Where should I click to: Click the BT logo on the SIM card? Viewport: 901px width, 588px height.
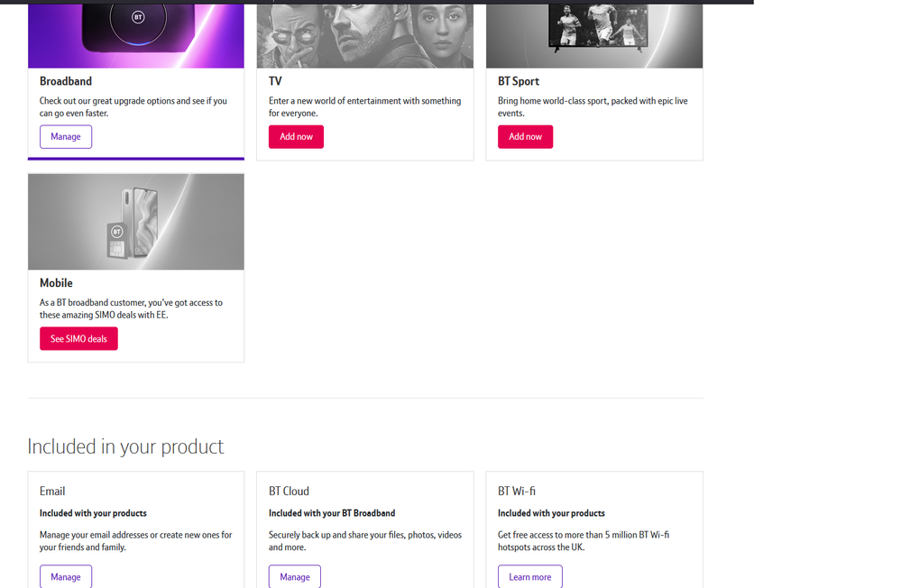pos(116,233)
